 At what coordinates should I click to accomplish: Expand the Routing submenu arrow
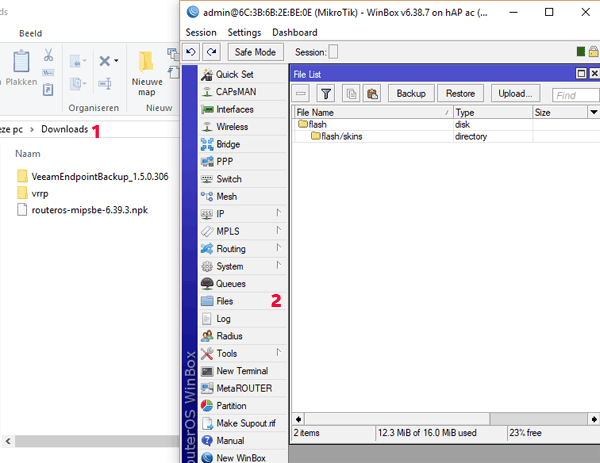point(279,248)
